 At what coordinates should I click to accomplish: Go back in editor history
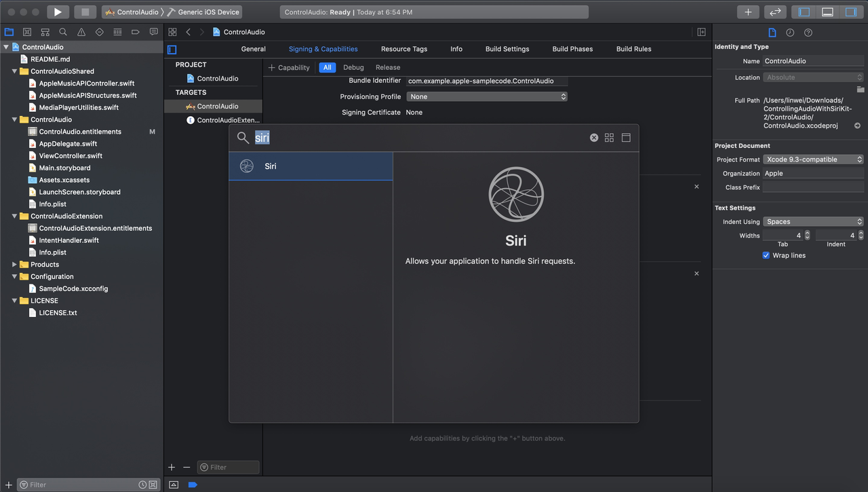(x=189, y=32)
